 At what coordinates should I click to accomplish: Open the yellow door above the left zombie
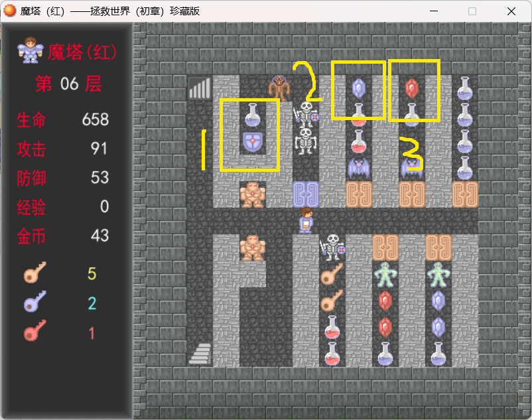pos(385,247)
